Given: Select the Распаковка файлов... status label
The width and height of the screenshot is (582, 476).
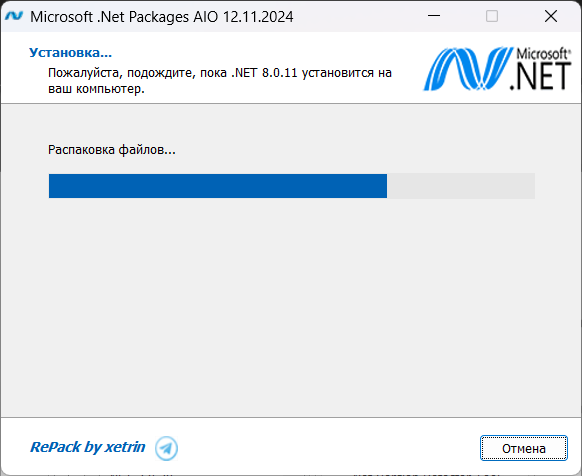Looking at the screenshot, I should point(112,150).
